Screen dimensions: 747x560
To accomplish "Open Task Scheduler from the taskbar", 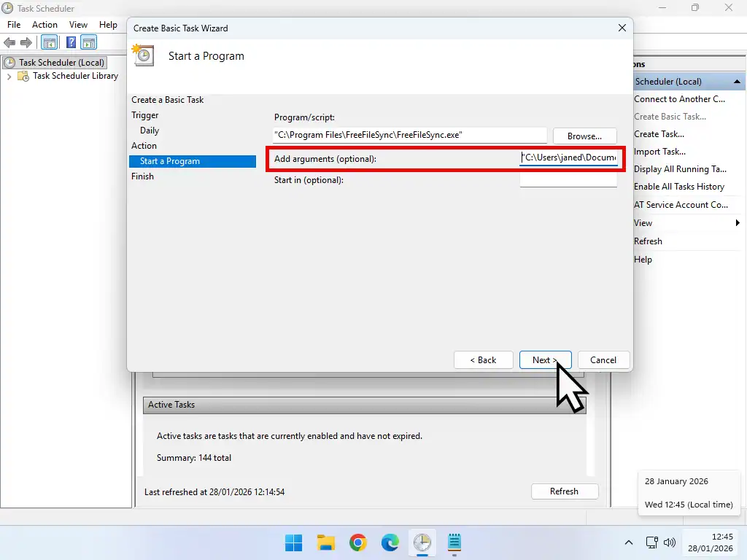I will tap(422, 542).
